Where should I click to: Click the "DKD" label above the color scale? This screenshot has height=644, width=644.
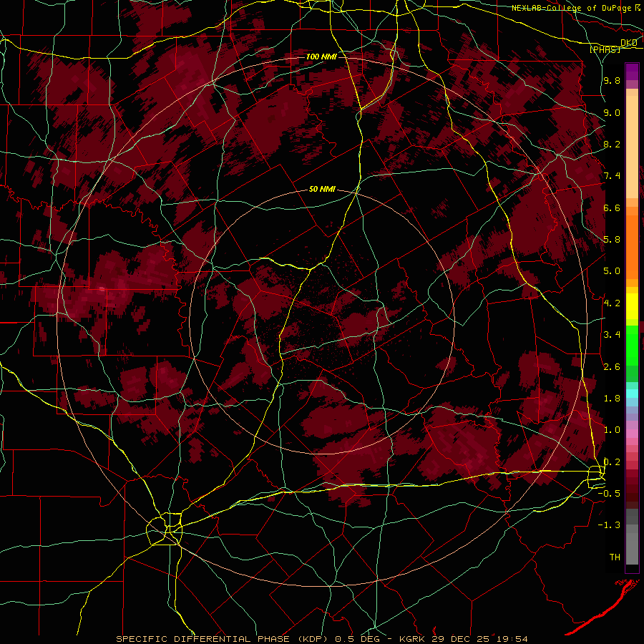(629, 42)
